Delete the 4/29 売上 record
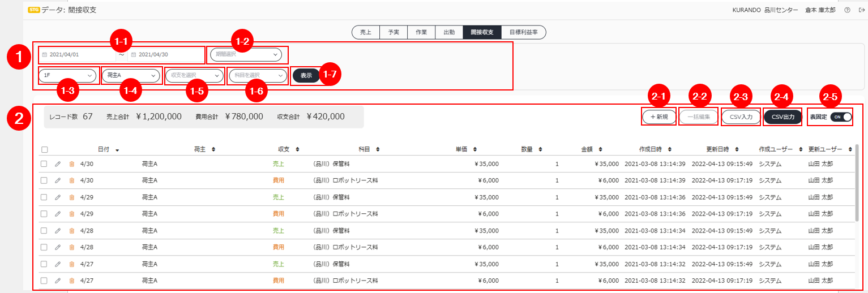868x293 pixels. pos(71,197)
